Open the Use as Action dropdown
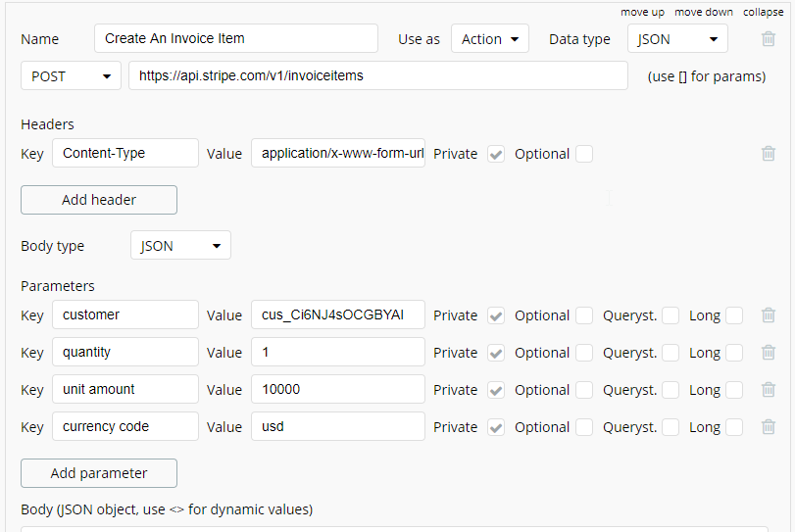The width and height of the screenshot is (795, 532). [490, 38]
